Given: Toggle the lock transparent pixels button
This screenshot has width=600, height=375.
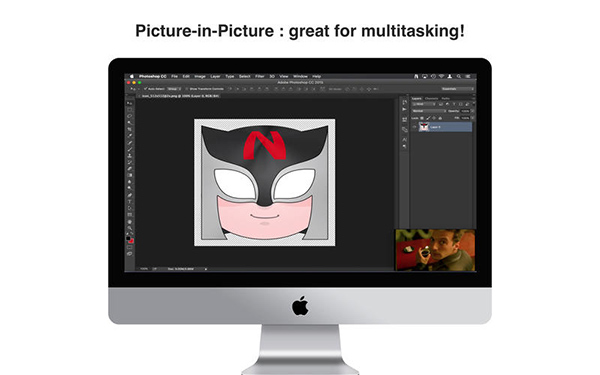Looking at the screenshot, I should 422,118.
